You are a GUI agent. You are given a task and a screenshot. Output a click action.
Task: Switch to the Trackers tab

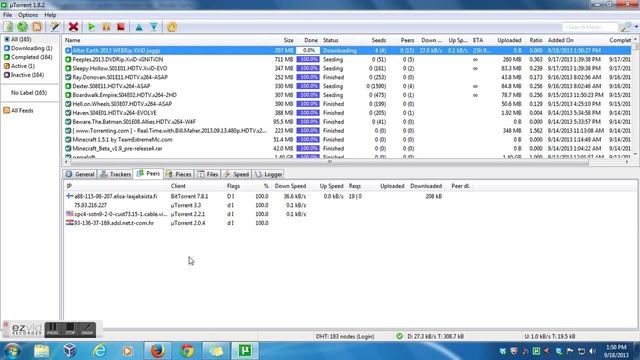click(x=116, y=174)
